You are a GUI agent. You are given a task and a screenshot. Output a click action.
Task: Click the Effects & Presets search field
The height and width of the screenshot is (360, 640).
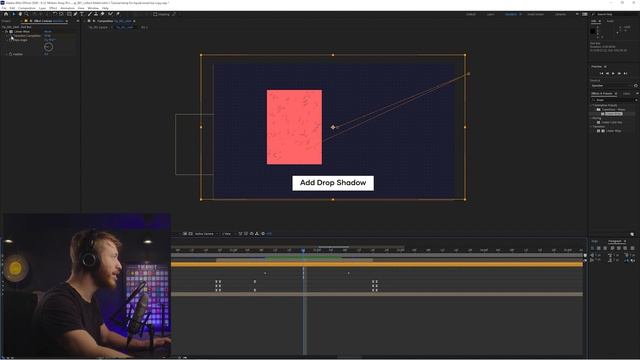pyautogui.click(x=613, y=100)
